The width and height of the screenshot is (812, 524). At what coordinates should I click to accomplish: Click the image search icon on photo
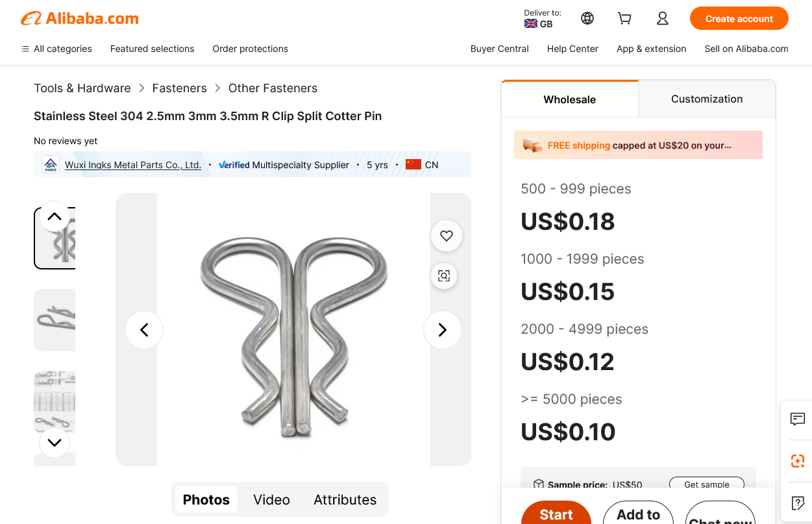pyautogui.click(x=444, y=276)
